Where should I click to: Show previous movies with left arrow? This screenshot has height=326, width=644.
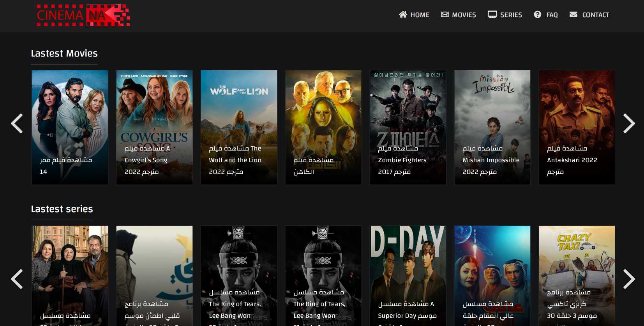coord(17,124)
